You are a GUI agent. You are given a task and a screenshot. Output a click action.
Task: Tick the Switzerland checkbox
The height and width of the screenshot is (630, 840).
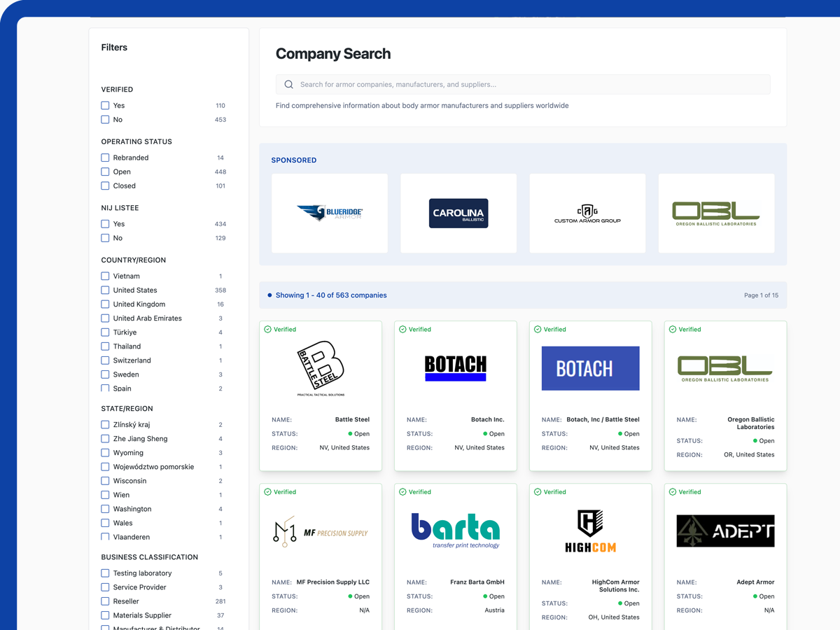105,360
